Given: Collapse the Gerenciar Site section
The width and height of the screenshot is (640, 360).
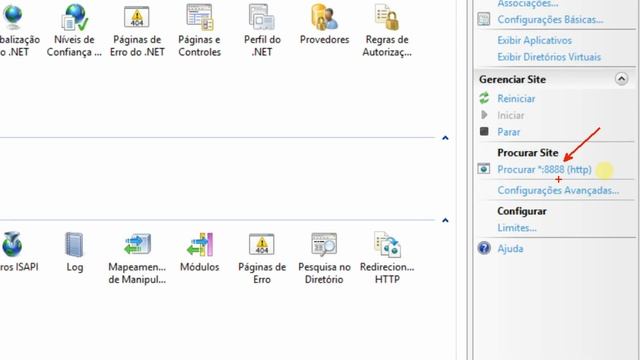Looking at the screenshot, I should (621, 79).
